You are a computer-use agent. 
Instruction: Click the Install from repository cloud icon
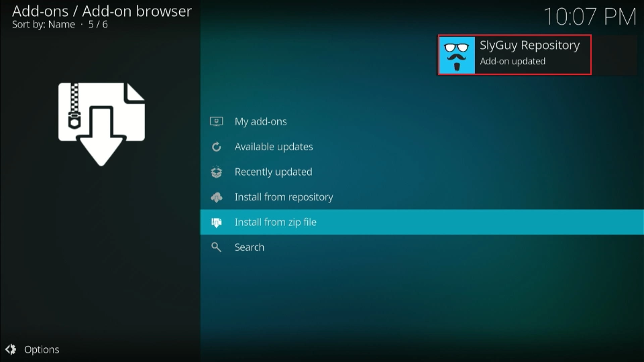216,197
